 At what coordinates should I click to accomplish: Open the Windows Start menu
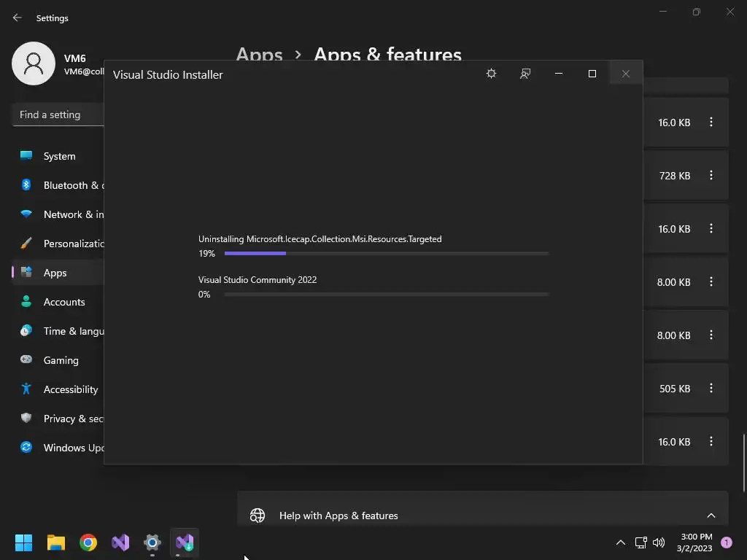pyautogui.click(x=23, y=542)
